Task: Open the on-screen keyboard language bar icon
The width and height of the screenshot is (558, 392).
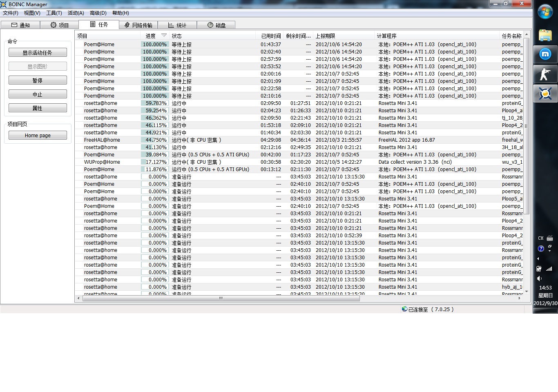Action: point(550,238)
